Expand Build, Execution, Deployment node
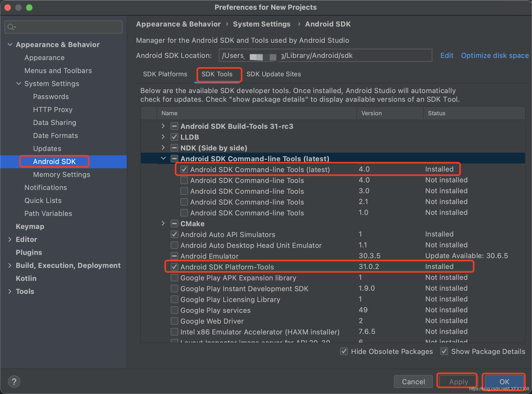Image resolution: width=532 pixels, height=394 pixels. [x=10, y=265]
